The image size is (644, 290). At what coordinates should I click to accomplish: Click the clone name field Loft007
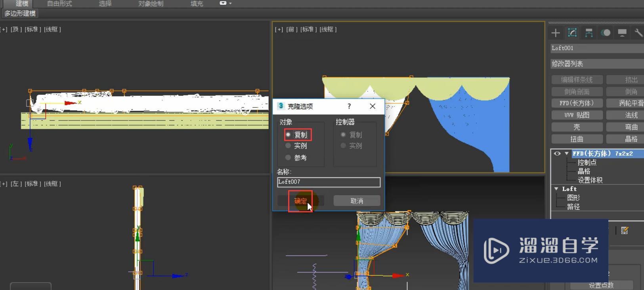click(329, 182)
